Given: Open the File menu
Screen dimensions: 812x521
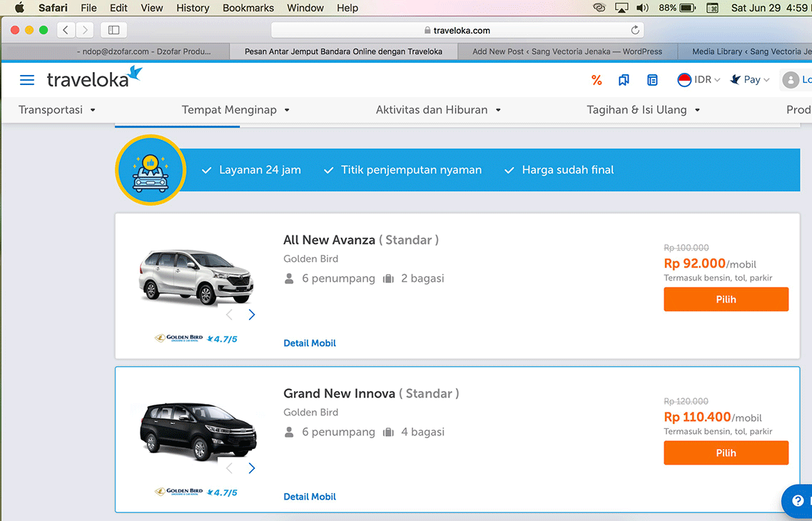Looking at the screenshot, I should pos(88,8).
